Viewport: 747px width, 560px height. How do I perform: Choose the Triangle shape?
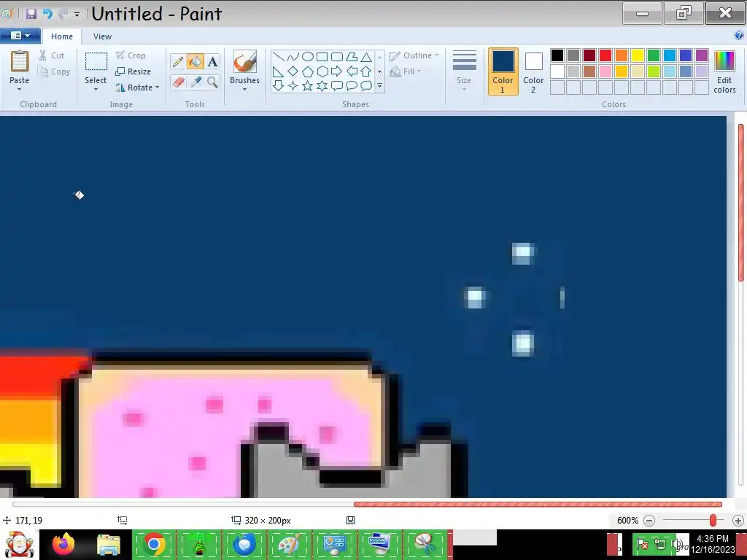366,57
